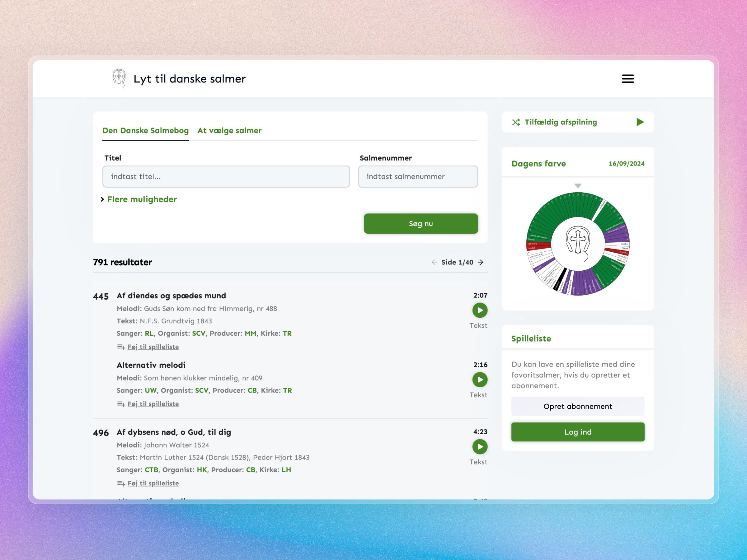Click previous page left arrow
Image resolution: width=747 pixels, height=560 pixels.
[435, 262]
